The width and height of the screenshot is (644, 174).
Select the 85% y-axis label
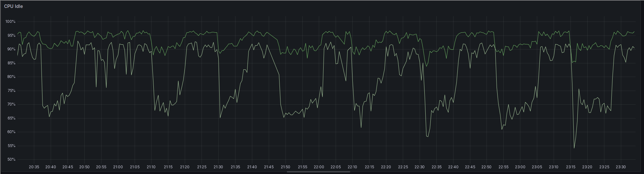(x=11, y=63)
